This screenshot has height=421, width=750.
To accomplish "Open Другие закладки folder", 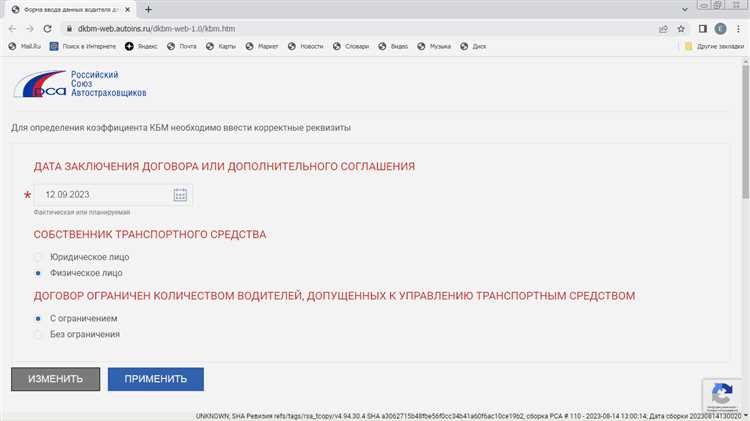I will point(714,46).
